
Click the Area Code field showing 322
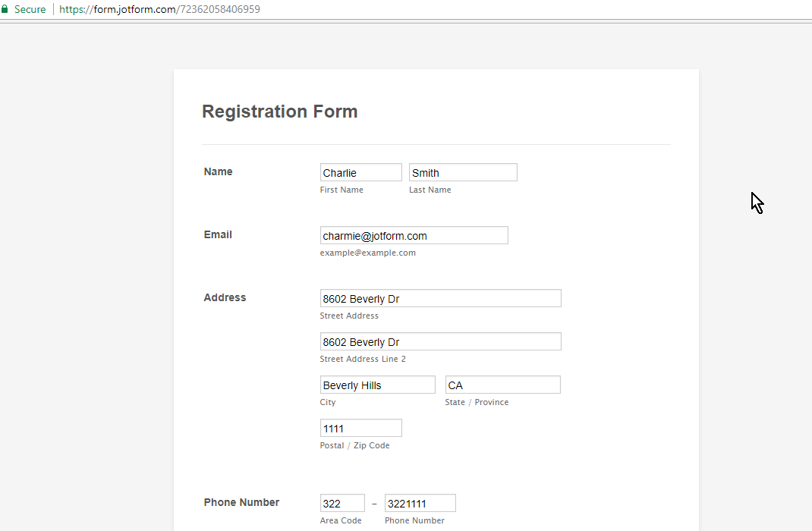(342, 503)
